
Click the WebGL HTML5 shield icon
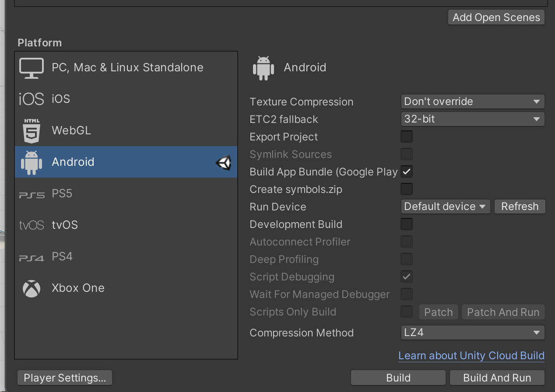click(32, 131)
